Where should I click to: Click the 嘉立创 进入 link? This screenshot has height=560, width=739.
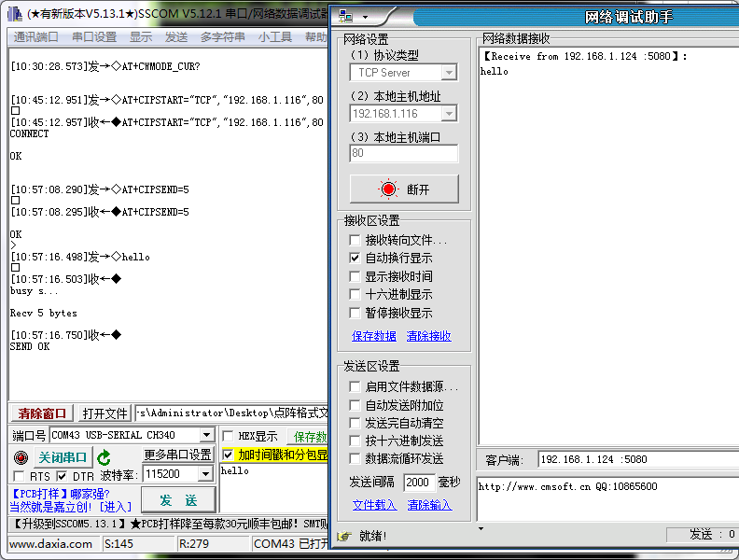(71, 507)
